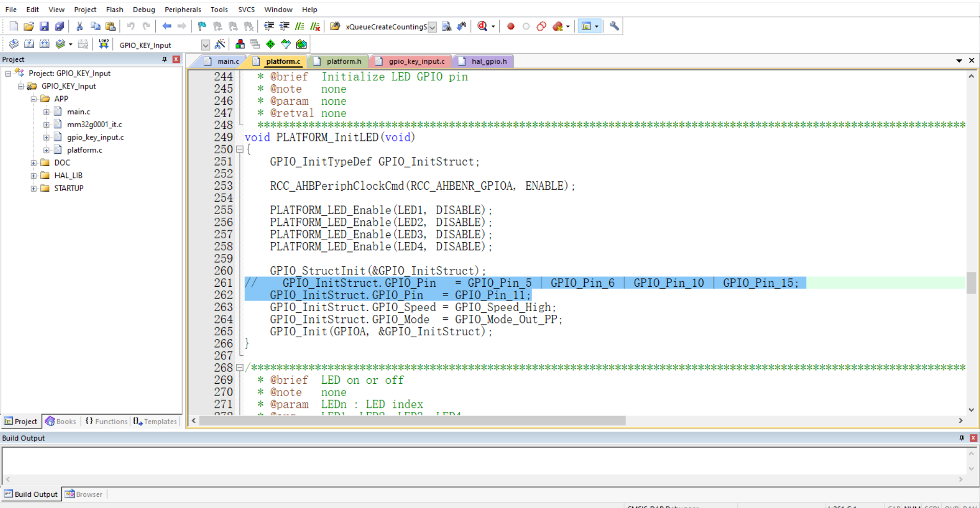Toggle the window layout button in toolbar

pyautogui.click(x=586, y=26)
